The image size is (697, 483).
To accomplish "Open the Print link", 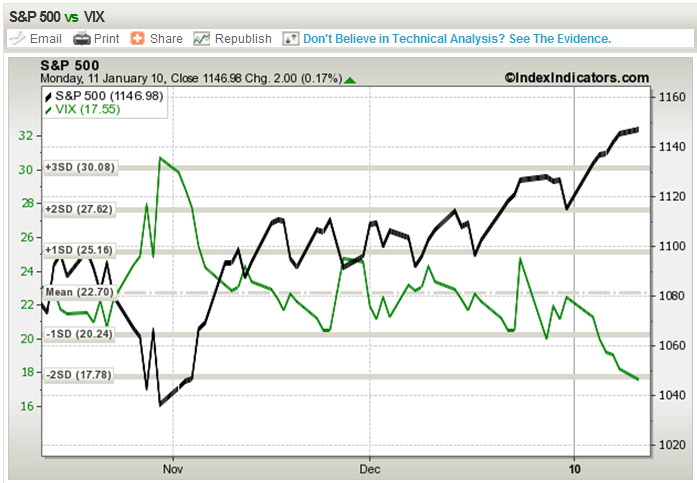I will (x=107, y=39).
